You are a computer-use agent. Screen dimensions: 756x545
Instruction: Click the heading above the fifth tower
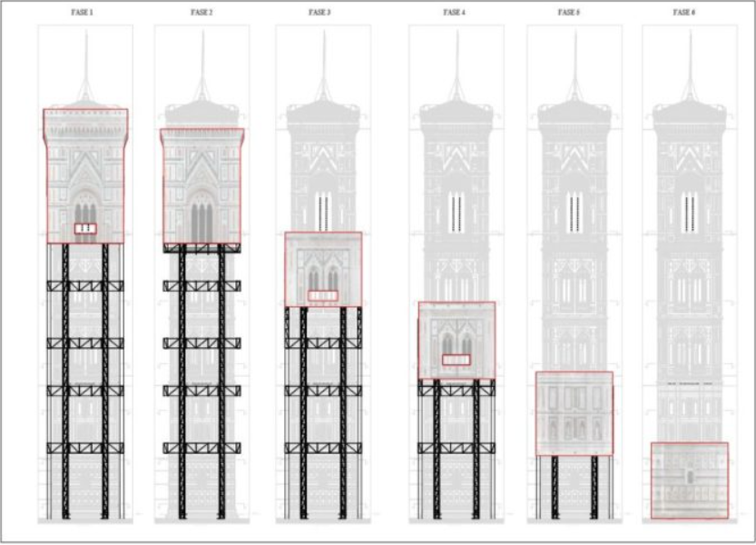[x=574, y=14]
